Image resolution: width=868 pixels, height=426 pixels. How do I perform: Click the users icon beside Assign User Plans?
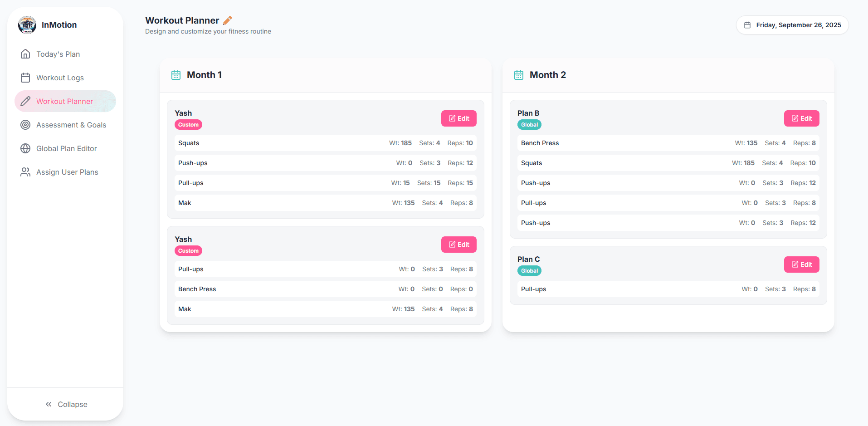pos(25,172)
